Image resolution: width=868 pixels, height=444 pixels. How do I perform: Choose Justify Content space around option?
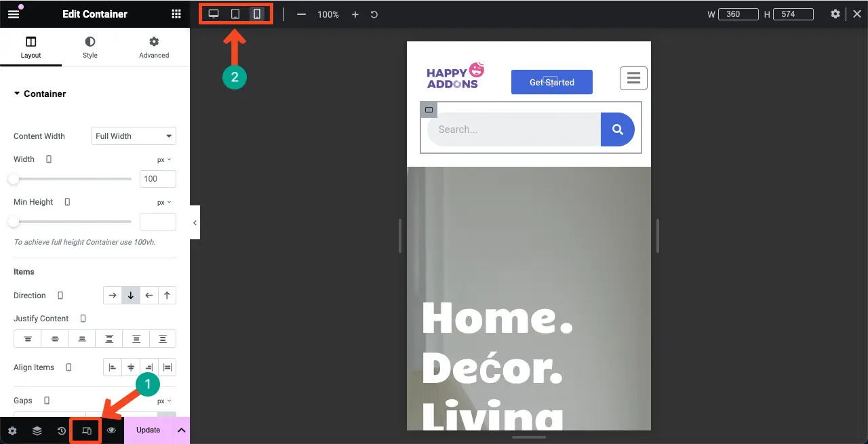(136, 339)
